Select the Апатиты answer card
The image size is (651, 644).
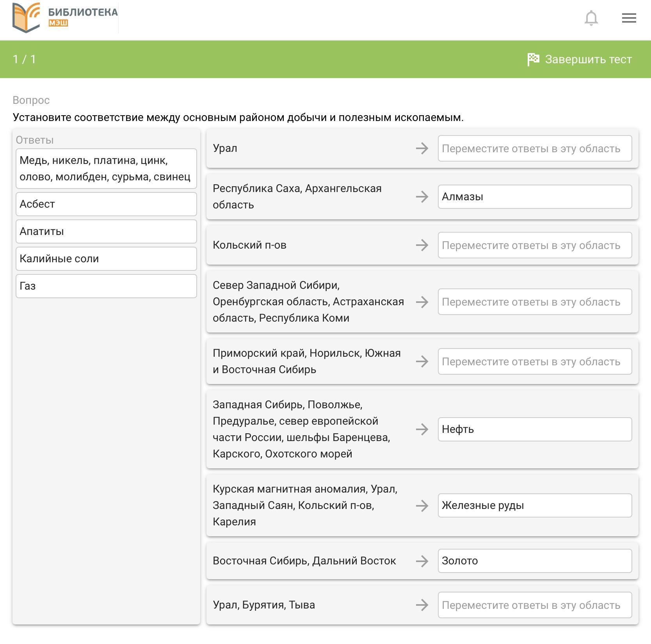pos(106,231)
